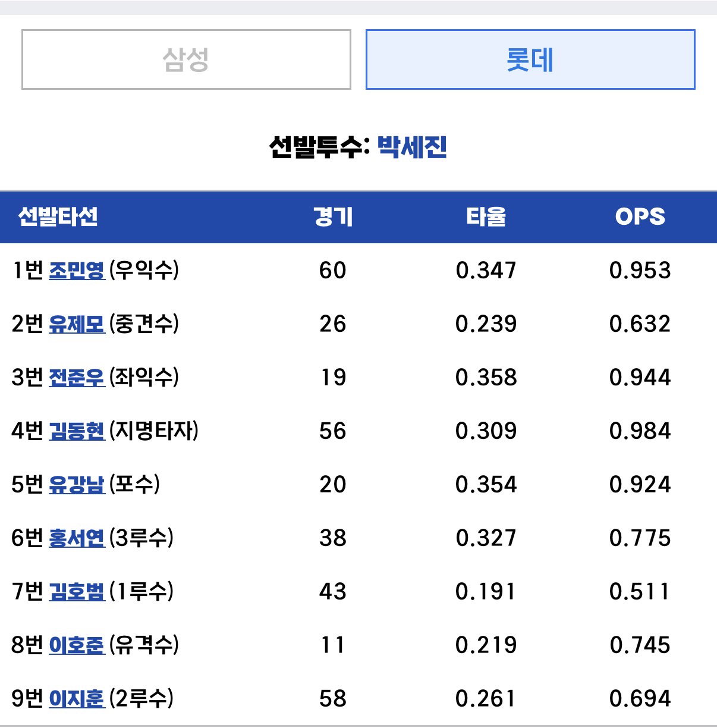The image size is (717, 728).
Task: Click the 타율 column header
Action: tap(486, 216)
